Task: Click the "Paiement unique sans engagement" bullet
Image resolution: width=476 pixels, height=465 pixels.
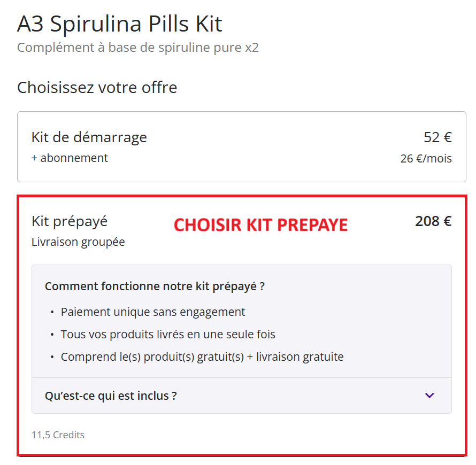Action: pos(153,312)
